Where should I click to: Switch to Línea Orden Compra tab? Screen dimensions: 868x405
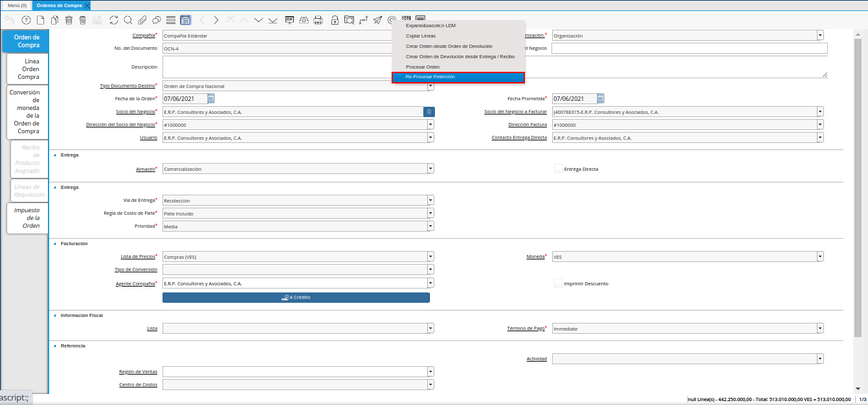[x=28, y=69]
